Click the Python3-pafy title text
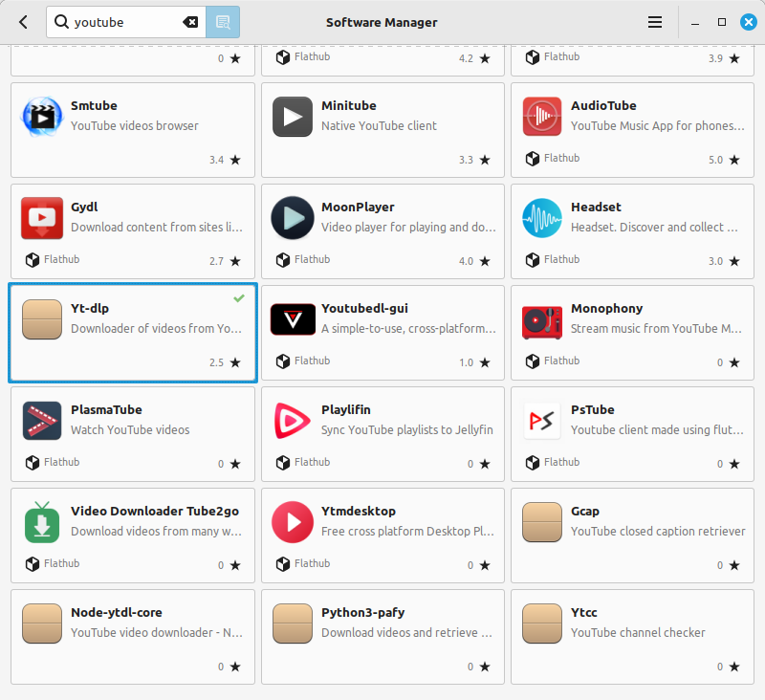 (x=363, y=613)
